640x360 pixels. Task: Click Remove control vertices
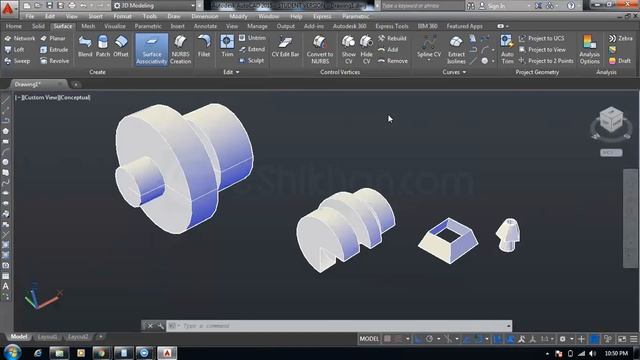click(x=393, y=61)
